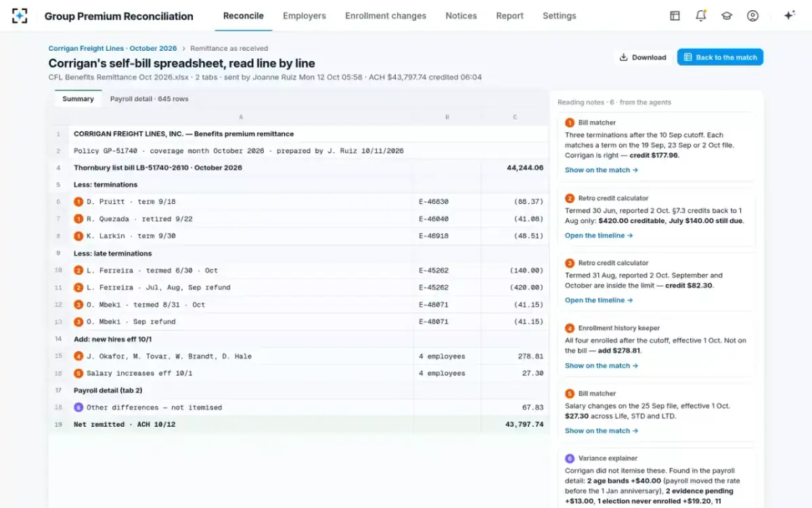Open the Report tab
Screen dimensions: 812x508
pyautogui.click(x=510, y=16)
